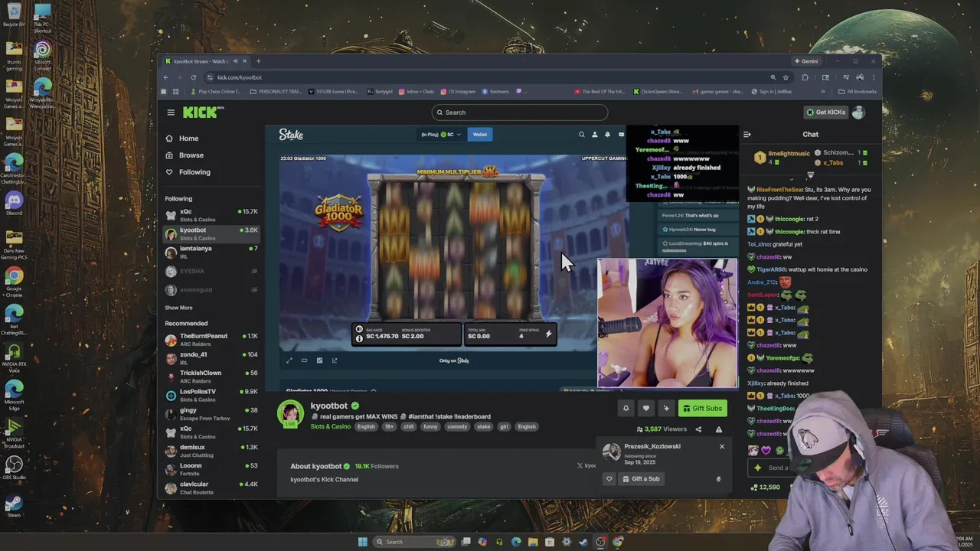Go back in browser
This screenshot has height=551, width=980.
pyautogui.click(x=166, y=77)
